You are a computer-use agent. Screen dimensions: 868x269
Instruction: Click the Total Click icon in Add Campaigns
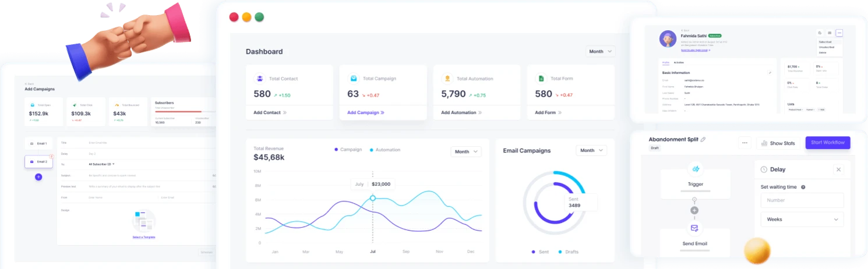[75, 105]
